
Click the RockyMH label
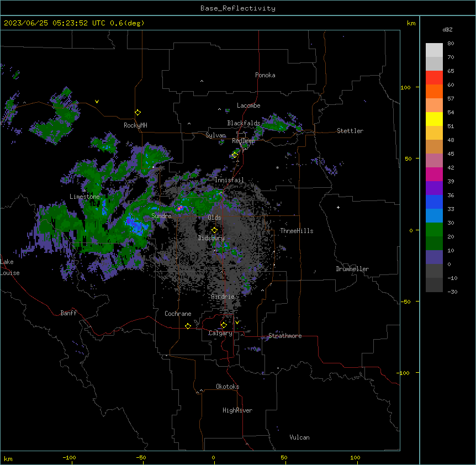tap(135, 125)
